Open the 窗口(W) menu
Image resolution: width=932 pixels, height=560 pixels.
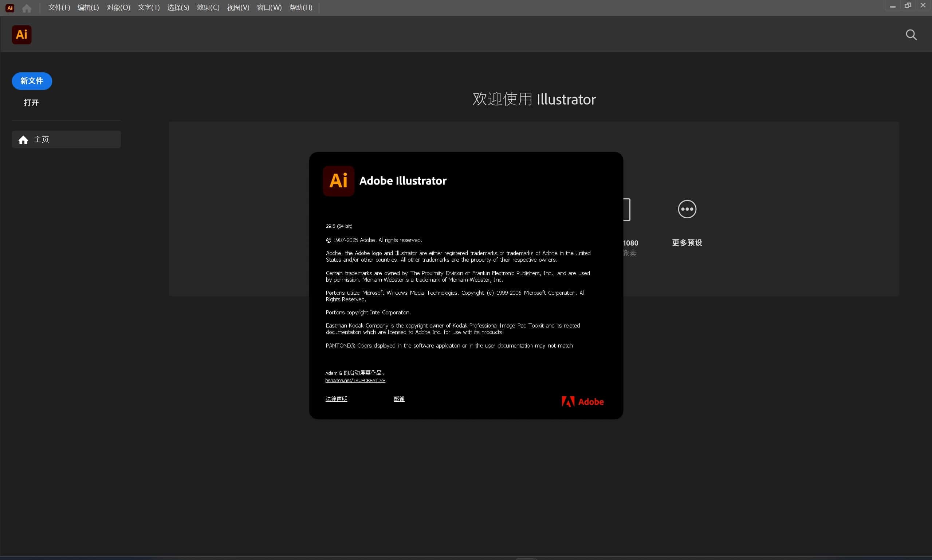pos(269,7)
